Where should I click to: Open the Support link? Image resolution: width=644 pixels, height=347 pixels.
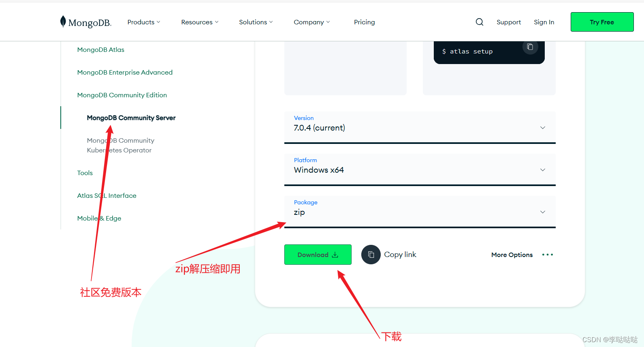[509, 22]
